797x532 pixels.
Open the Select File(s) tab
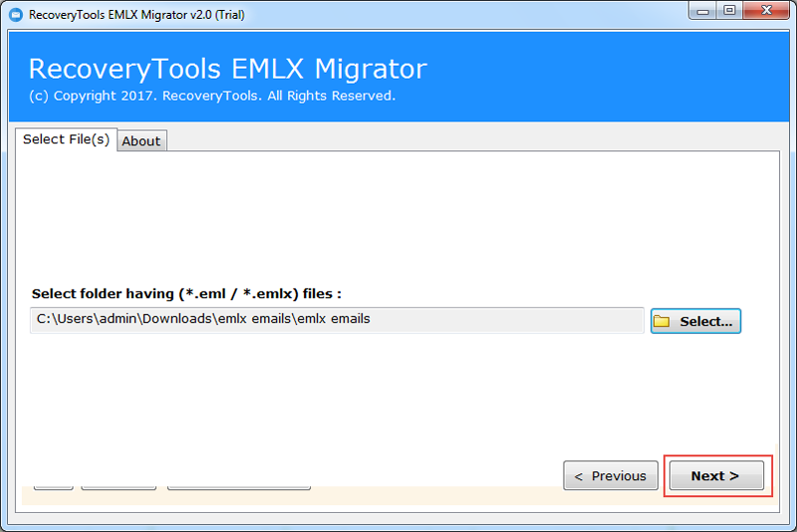click(x=66, y=139)
